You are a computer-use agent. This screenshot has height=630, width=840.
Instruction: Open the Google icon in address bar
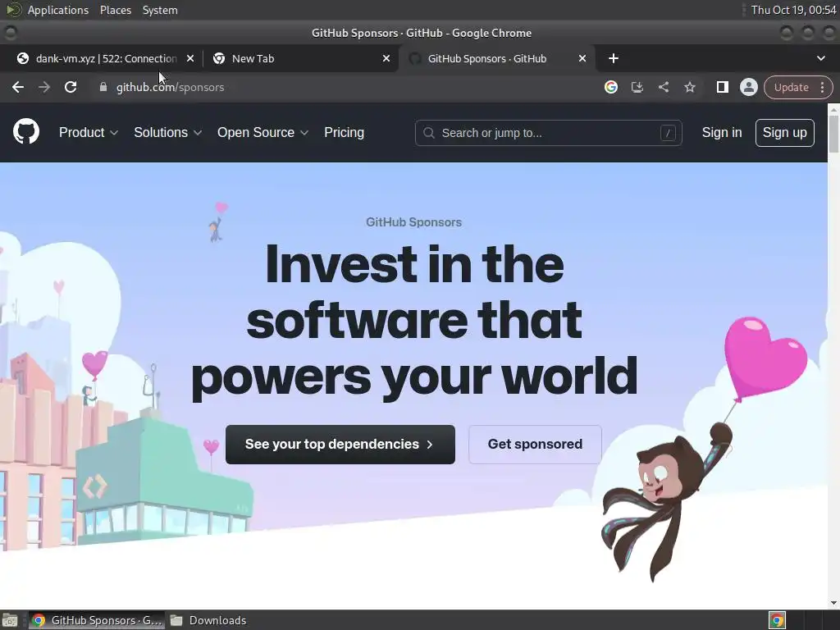(610, 87)
